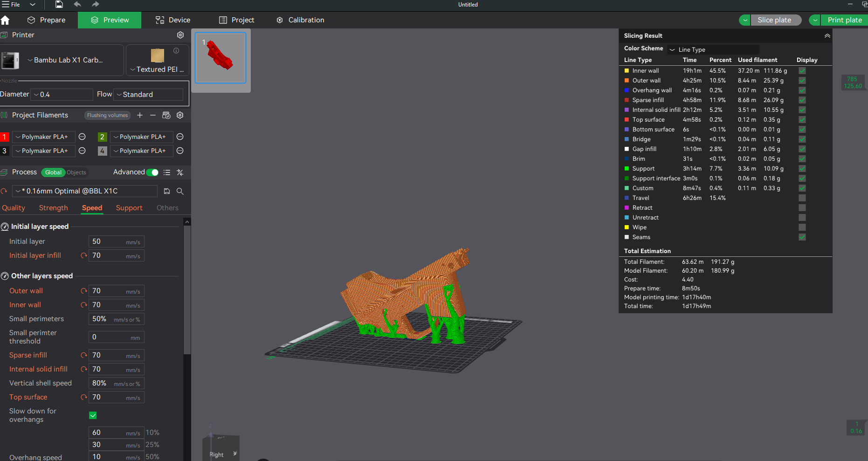
Task: Remove a filament with minus icon
Action: (153, 115)
